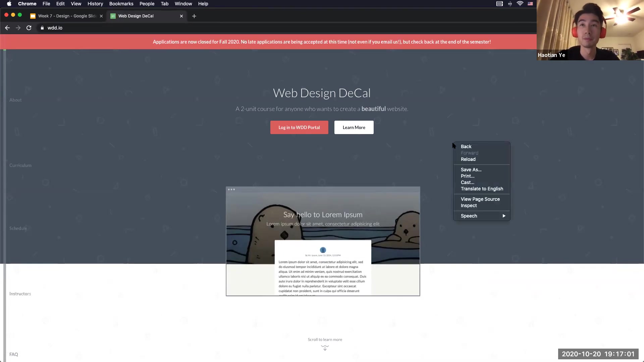Open the Speech submenu expander
The image size is (644, 362).
(x=504, y=216)
